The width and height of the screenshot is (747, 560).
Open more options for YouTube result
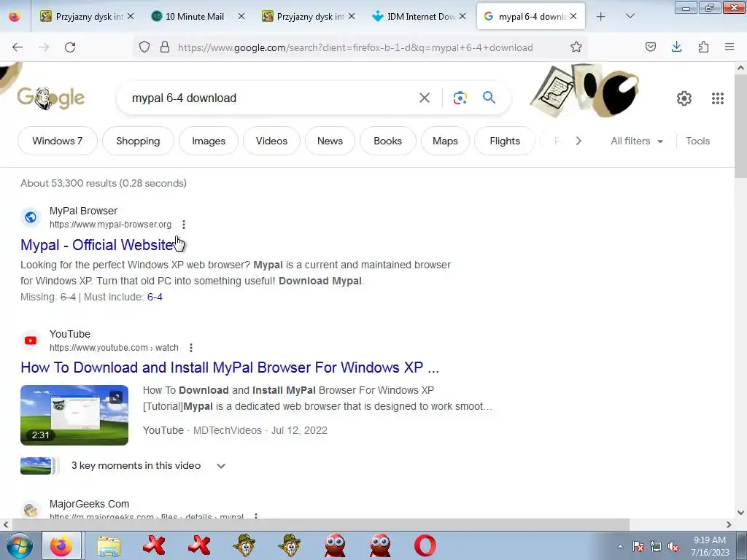click(x=191, y=348)
